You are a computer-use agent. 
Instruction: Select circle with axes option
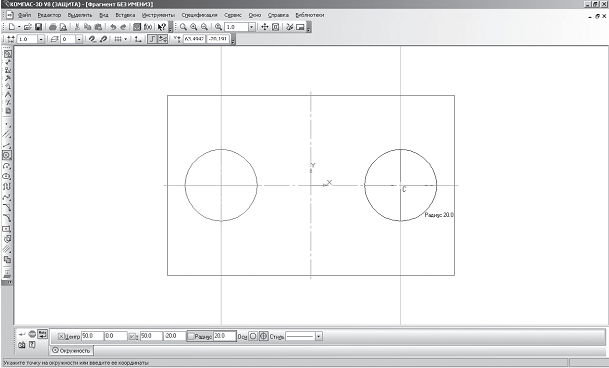tap(263, 336)
